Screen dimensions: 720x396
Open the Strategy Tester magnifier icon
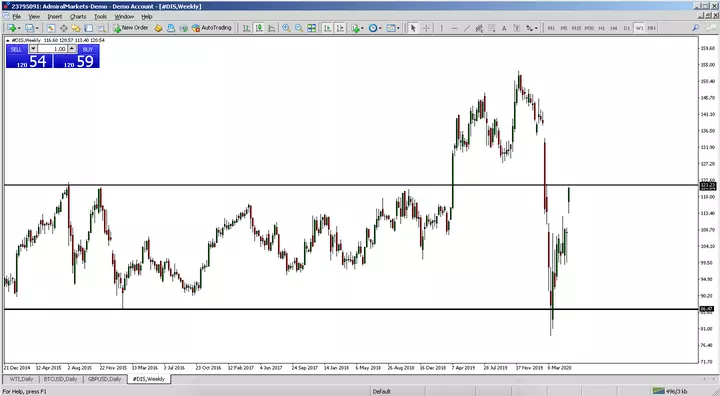coord(101,28)
